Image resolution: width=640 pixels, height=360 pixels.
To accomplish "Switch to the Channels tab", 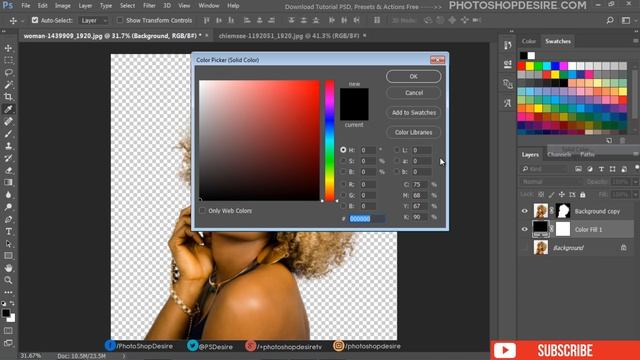I will (559, 154).
